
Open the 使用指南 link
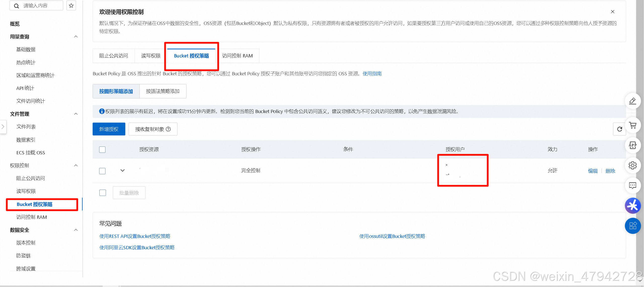[x=372, y=74]
